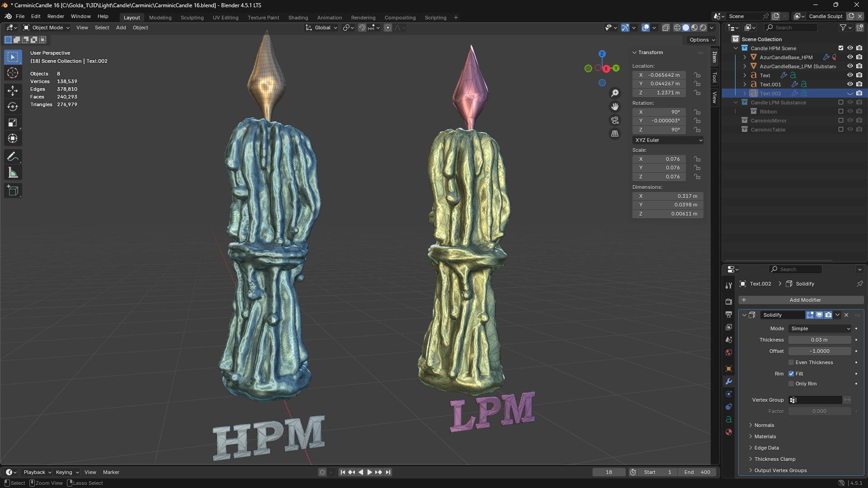Select the Add Cube tool
The image size is (868, 488).
tap(13, 190)
